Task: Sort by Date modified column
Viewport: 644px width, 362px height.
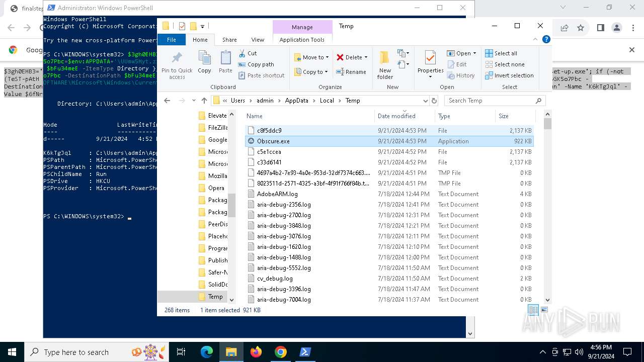Action: [x=404, y=116]
